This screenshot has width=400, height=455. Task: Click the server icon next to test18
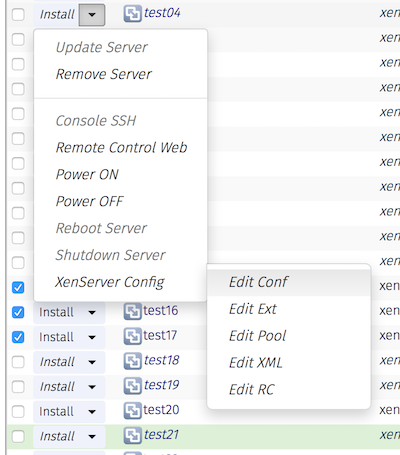(x=132, y=361)
